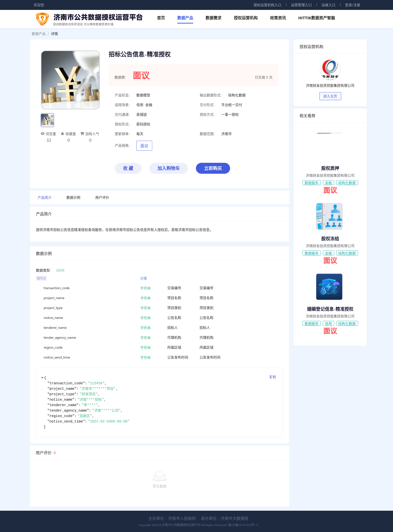This screenshot has width=393, height=532.
Task: Switch to the 数据示例 tab
Action: click(73, 197)
